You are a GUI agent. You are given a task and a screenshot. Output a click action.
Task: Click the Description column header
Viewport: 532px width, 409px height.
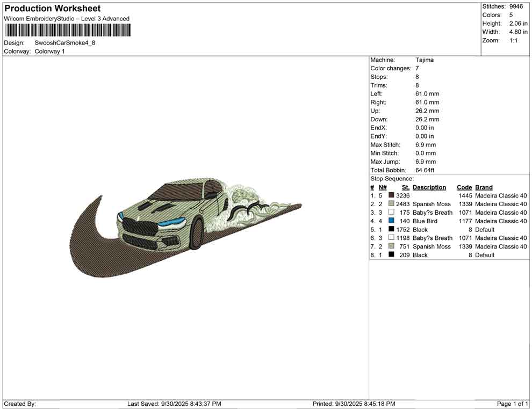[429, 187]
